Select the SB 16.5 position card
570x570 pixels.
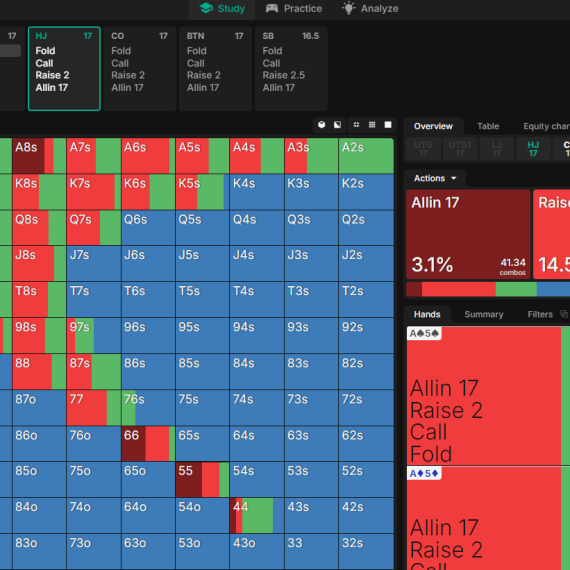pyautogui.click(x=291, y=69)
